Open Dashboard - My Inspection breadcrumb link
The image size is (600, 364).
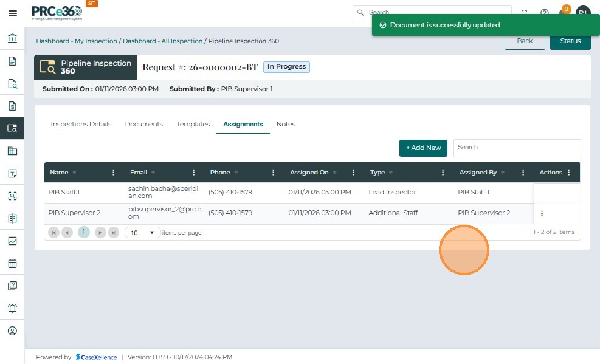77,41
